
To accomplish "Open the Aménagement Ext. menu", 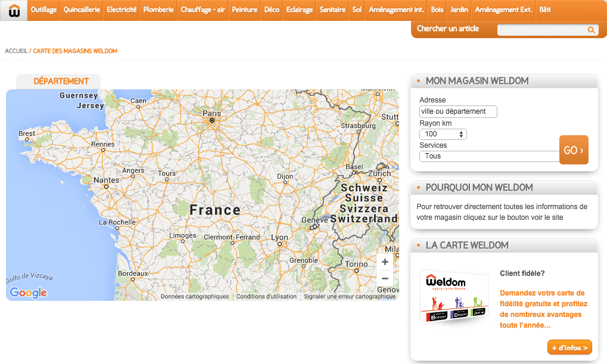I will 503,10.
